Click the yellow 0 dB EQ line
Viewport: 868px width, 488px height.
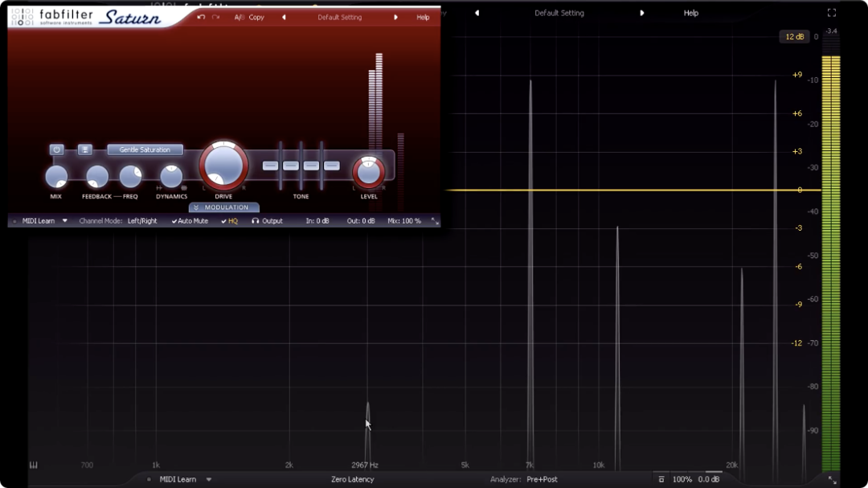tap(633, 190)
